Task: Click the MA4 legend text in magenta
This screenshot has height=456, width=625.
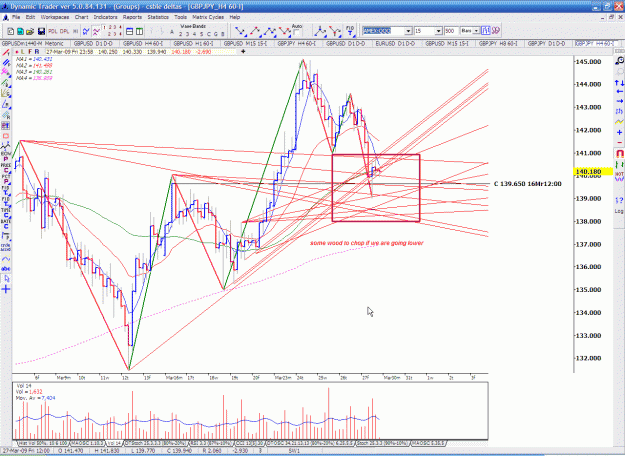Action: point(34,78)
